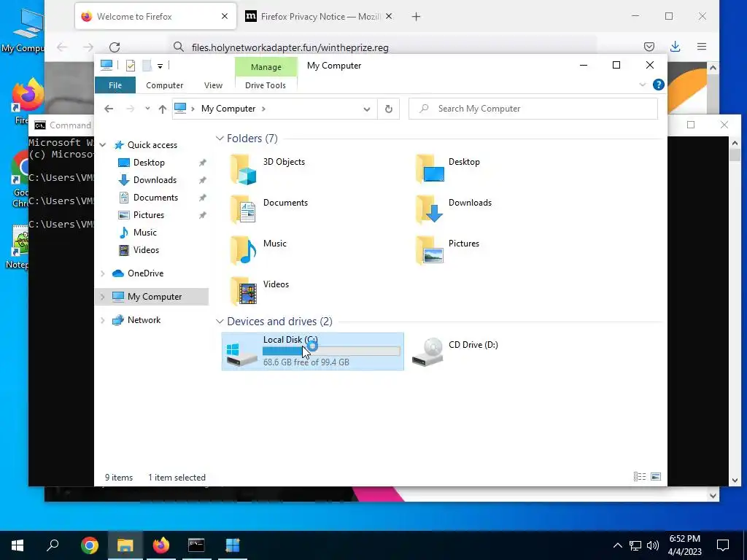This screenshot has width=747, height=560.
Task: Click the Command Prompt taskbar icon
Action: [x=196, y=545]
